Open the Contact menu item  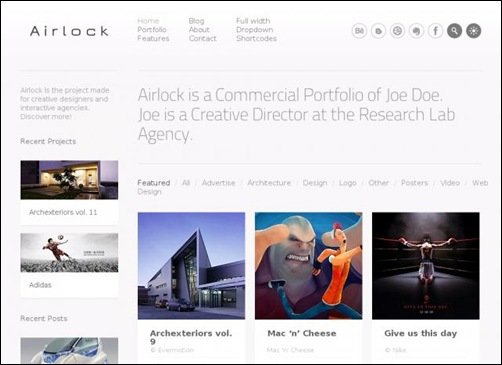pos(202,38)
